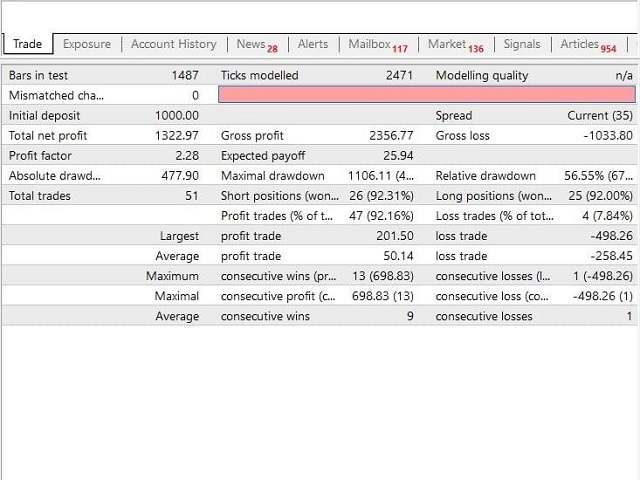
Task: Open the News tab
Action: [x=257, y=44]
